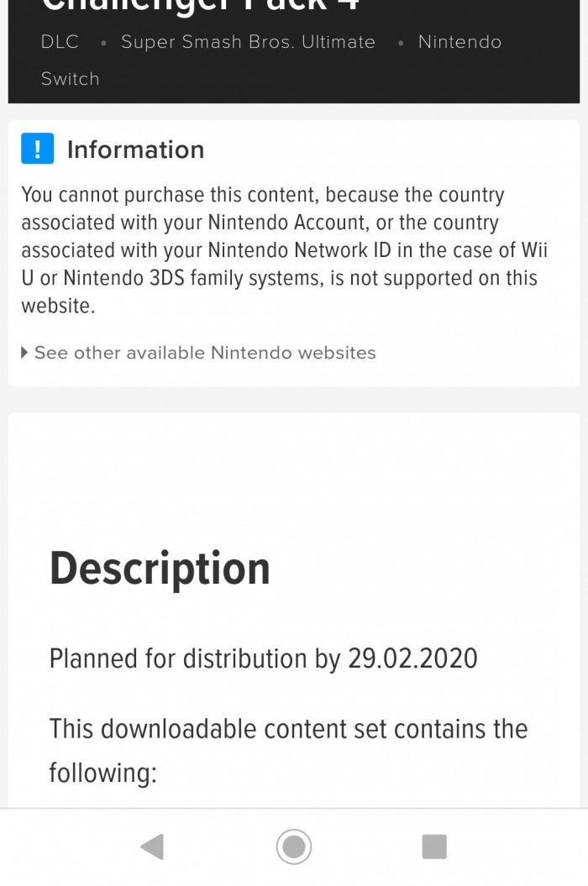The height and width of the screenshot is (886, 588).
Task: Open "See other available Nintendo websites" link
Action: pyautogui.click(x=205, y=353)
